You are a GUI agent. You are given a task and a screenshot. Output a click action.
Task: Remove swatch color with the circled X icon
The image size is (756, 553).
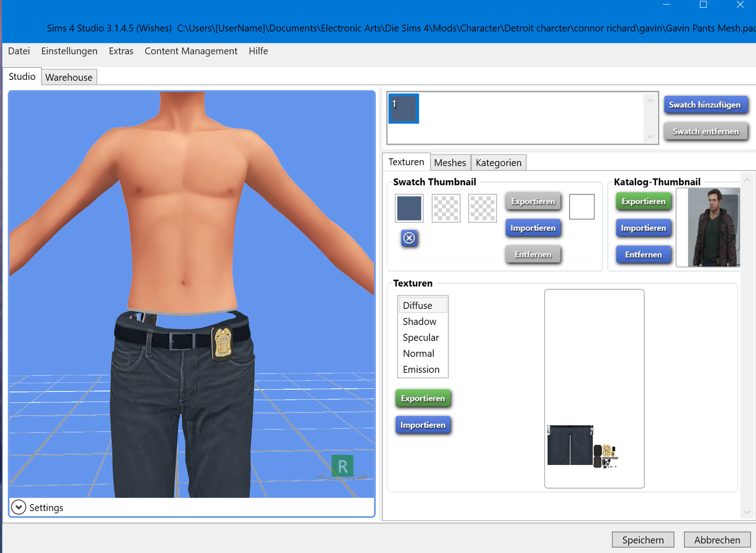(x=409, y=238)
